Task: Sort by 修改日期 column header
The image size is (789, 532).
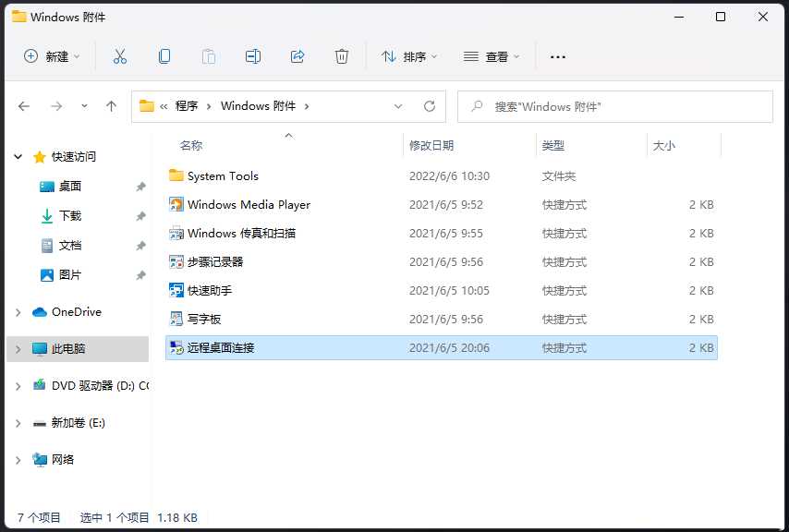Action: (x=431, y=145)
